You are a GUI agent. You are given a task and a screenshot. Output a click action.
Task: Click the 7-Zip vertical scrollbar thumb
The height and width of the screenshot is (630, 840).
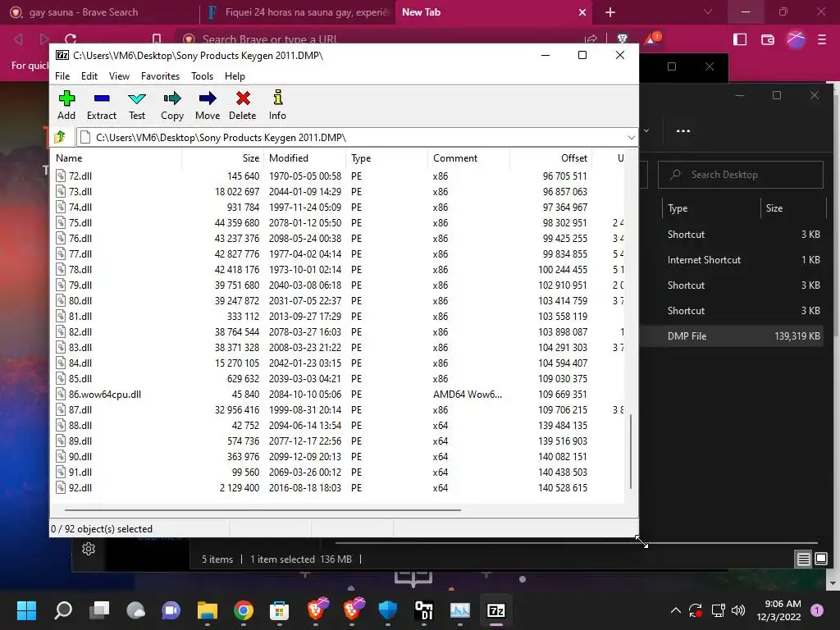pos(631,451)
